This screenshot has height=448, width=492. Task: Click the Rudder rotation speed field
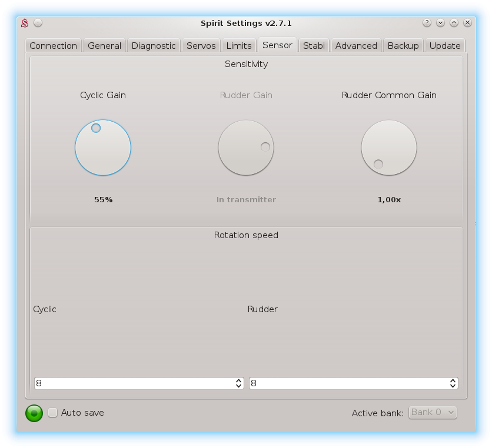pyautogui.click(x=354, y=383)
